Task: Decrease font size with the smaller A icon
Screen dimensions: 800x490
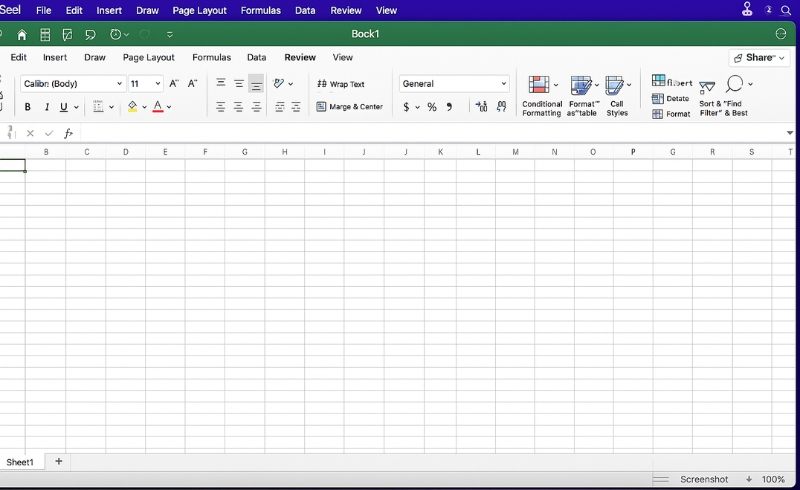Action: (192, 84)
